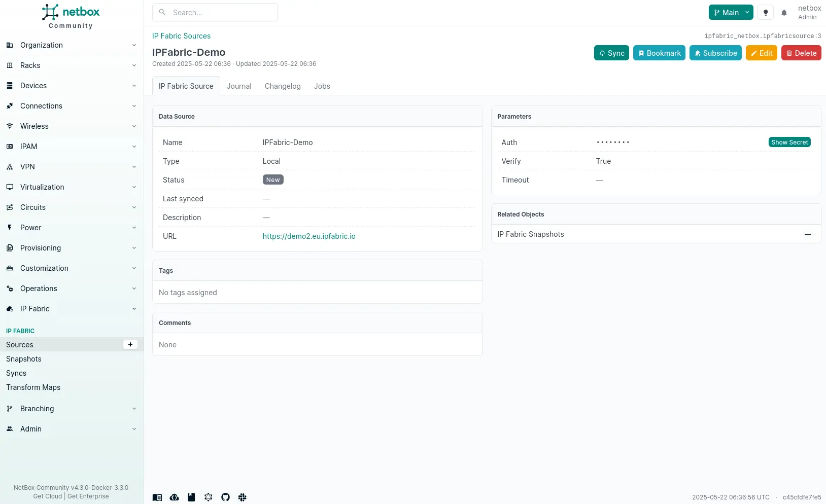Open the Main branch dropdown
Screen dimensions: 826x504
pyautogui.click(x=731, y=13)
